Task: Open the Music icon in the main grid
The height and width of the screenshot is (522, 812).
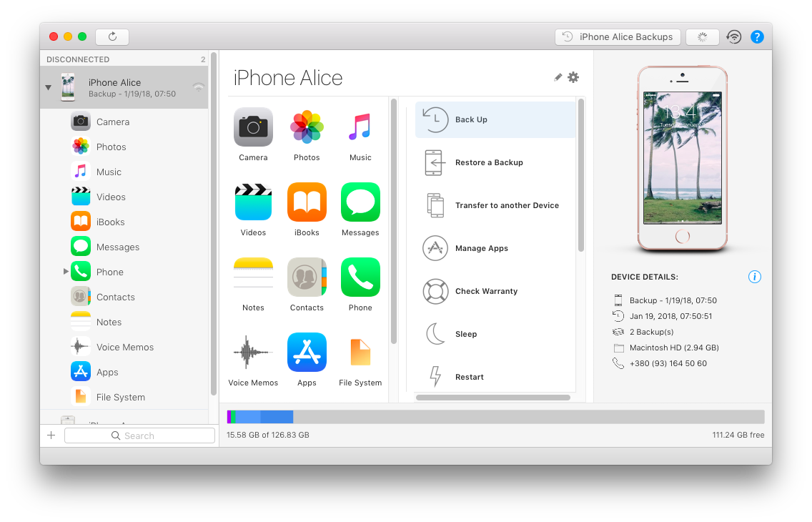Action: 360,127
